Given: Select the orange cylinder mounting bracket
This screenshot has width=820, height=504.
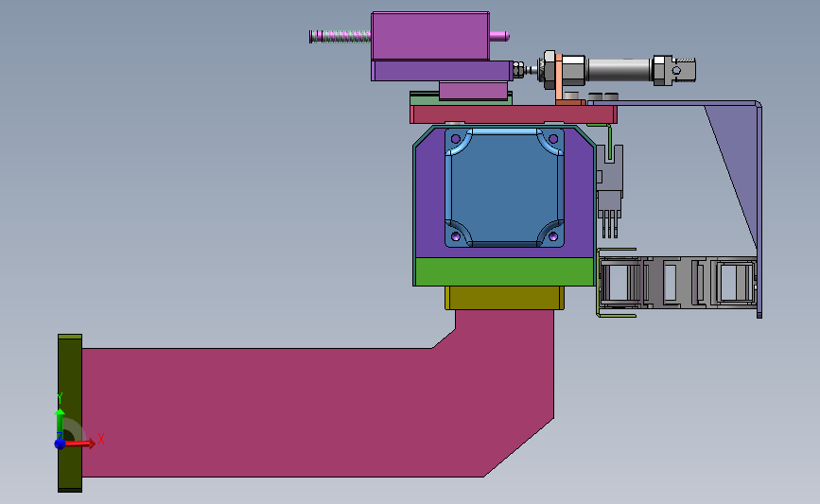Looking at the screenshot, I should click(559, 78).
